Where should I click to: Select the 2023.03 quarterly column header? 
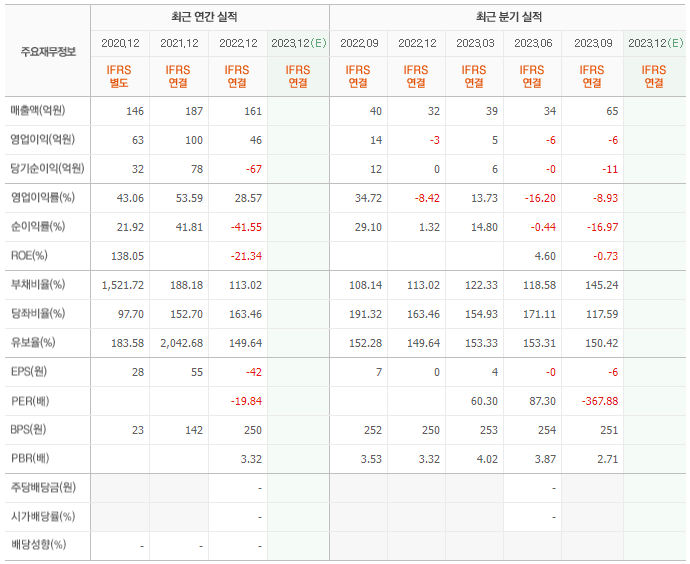(475, 43)
